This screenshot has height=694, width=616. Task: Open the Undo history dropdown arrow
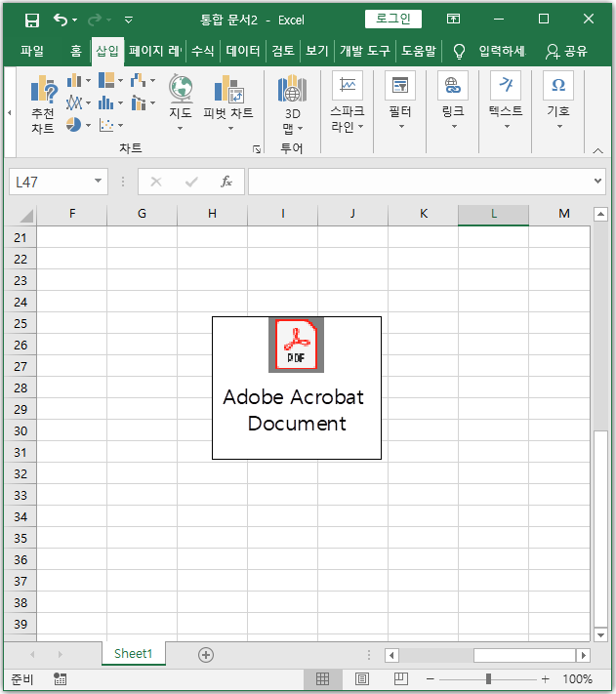pos(75,20)
